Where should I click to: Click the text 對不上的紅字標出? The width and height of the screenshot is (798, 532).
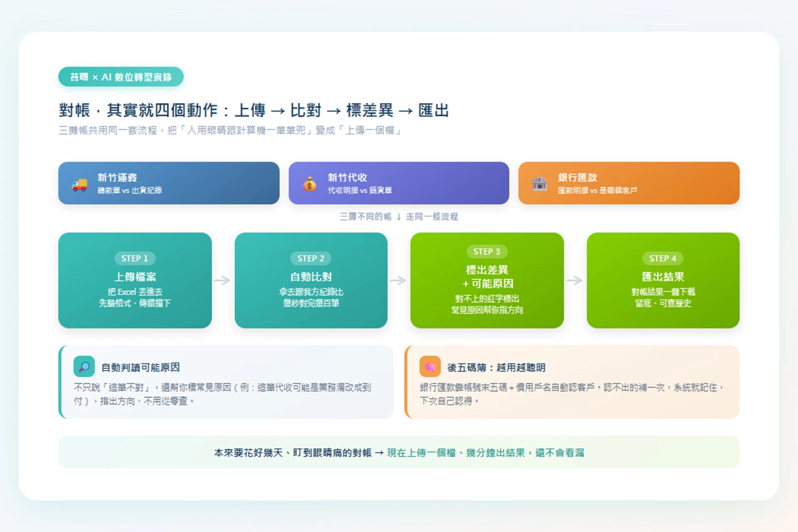[487, 298]
